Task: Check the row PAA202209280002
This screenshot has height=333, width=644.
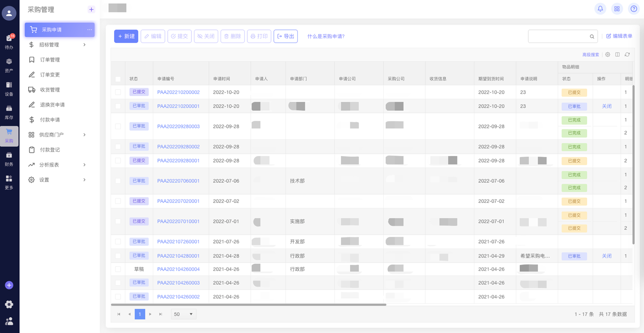Action: point(118,147)
